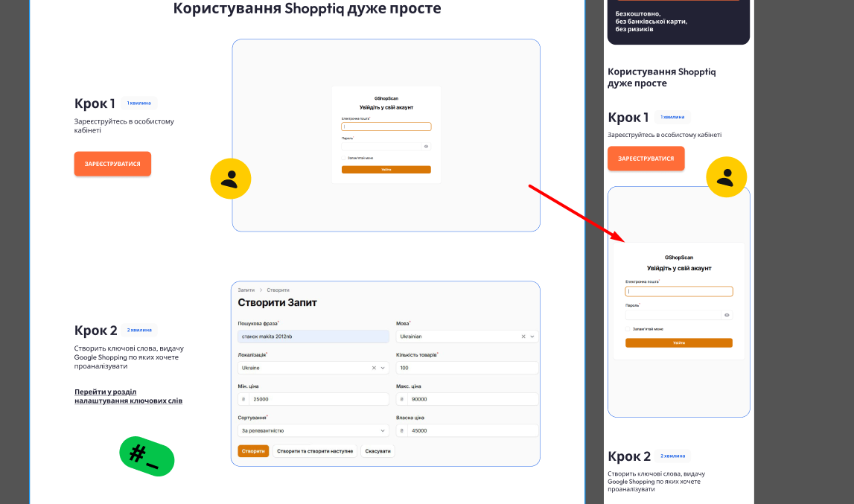Screen dimensions: 854x504
Task: Click the Макс. ціна field
Action: [x=467, y=399]
